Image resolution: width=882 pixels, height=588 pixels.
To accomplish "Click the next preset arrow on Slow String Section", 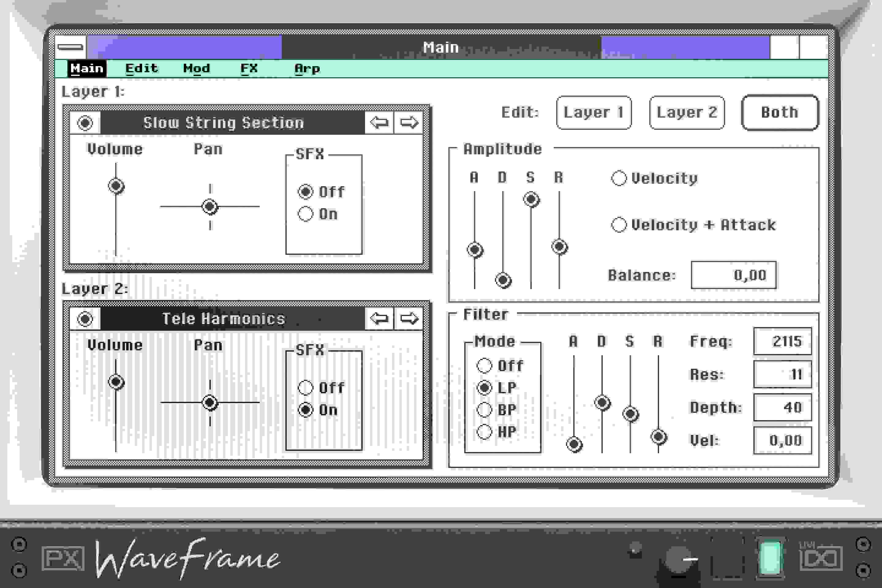I will 409,122.
